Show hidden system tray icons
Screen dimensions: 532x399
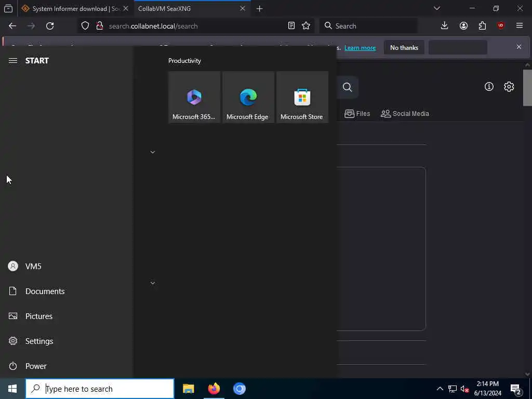click(x=440, y=389)
